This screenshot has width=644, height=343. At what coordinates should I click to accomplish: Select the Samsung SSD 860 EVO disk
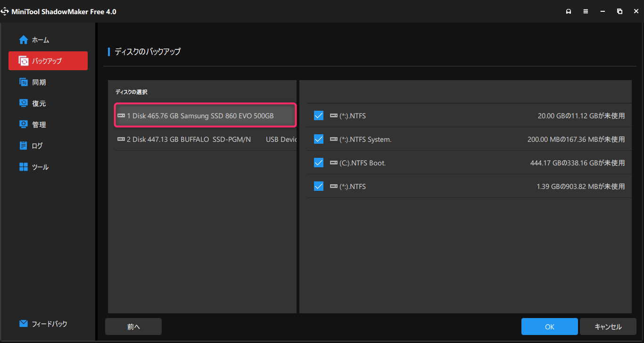(x=205, y=115)
